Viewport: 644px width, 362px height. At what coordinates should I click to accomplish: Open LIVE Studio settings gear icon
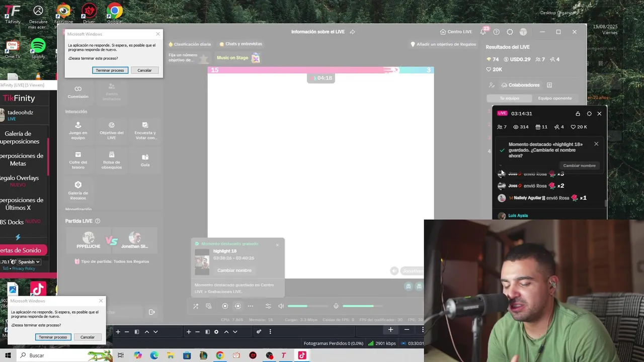510,32
